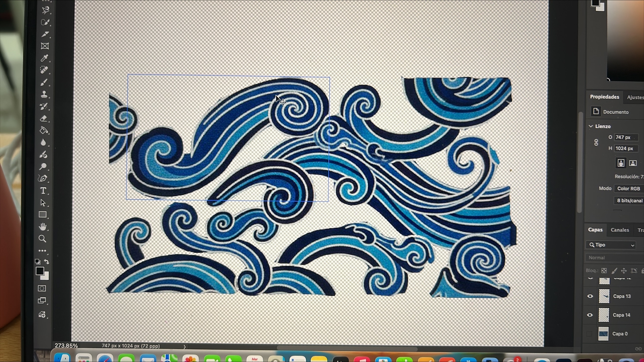Hide the Capa 14 layer
This screenshot has width=644, height=362.
pos(590,315)
